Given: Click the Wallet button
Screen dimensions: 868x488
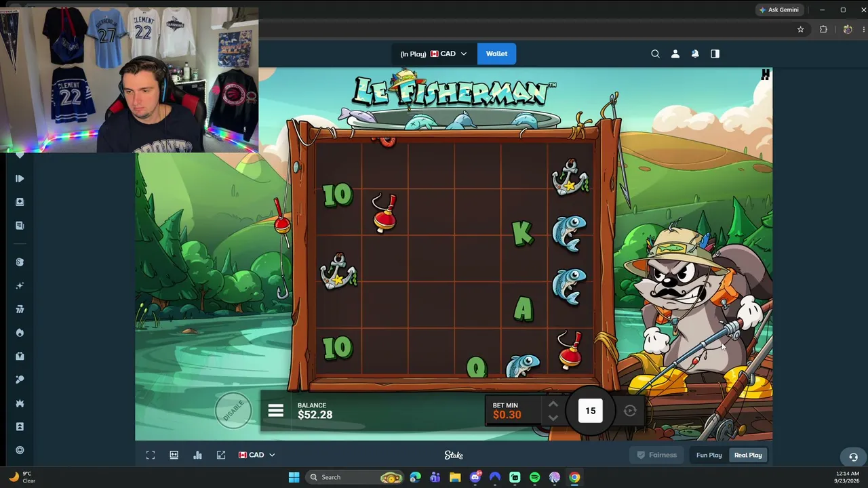Looking at the screenshot, I should pos(496,54).
